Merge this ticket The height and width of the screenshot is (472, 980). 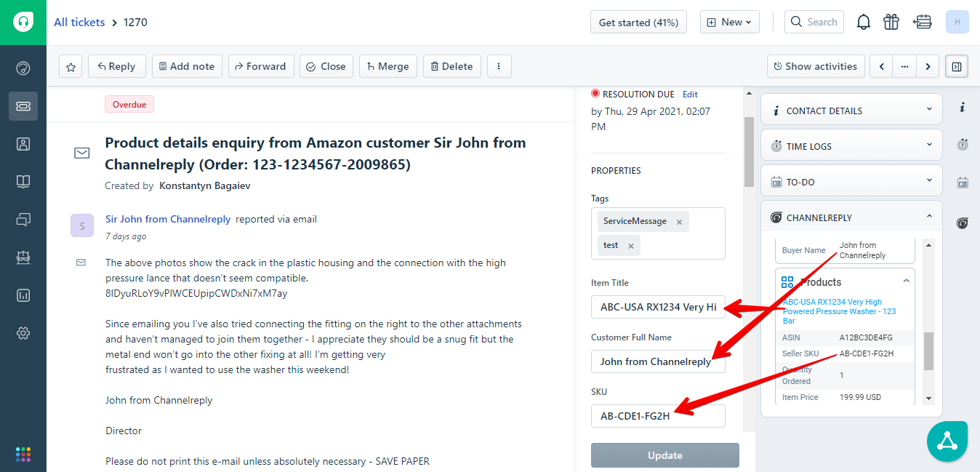pos(388,66)
